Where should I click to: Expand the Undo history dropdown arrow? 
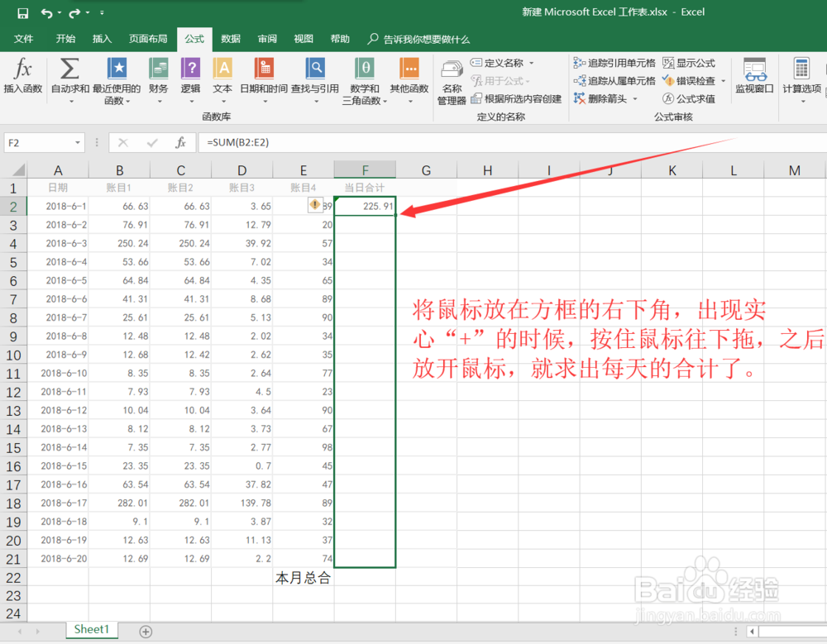coord(59,13)
